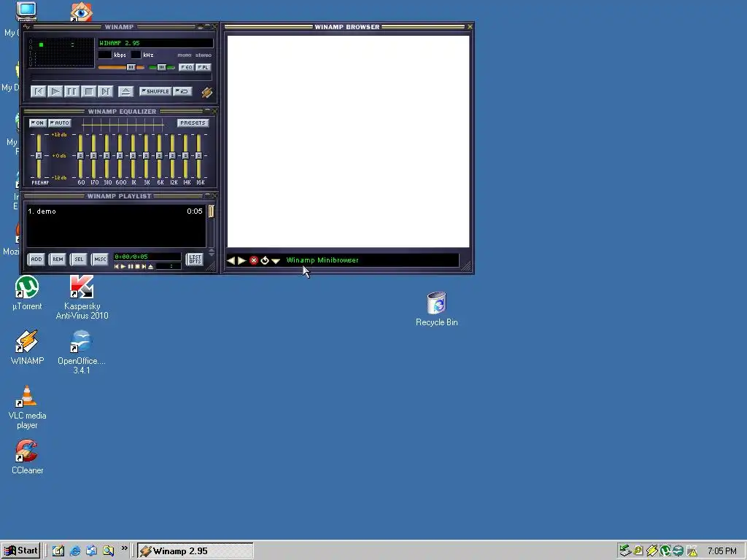Click Winamp 2.95 taskbar button
This screenshot has height=560, width=747.
click(x=196, y=551)
